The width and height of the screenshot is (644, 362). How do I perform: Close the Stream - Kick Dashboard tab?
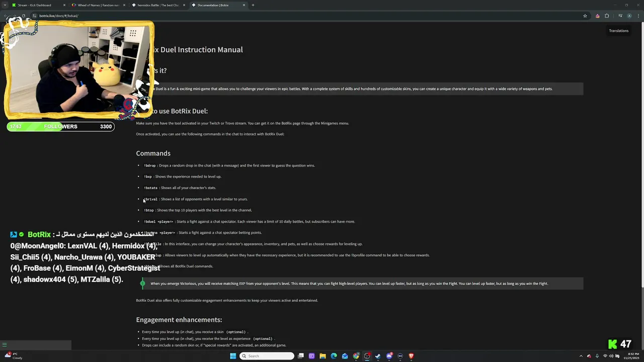point(65,5)
